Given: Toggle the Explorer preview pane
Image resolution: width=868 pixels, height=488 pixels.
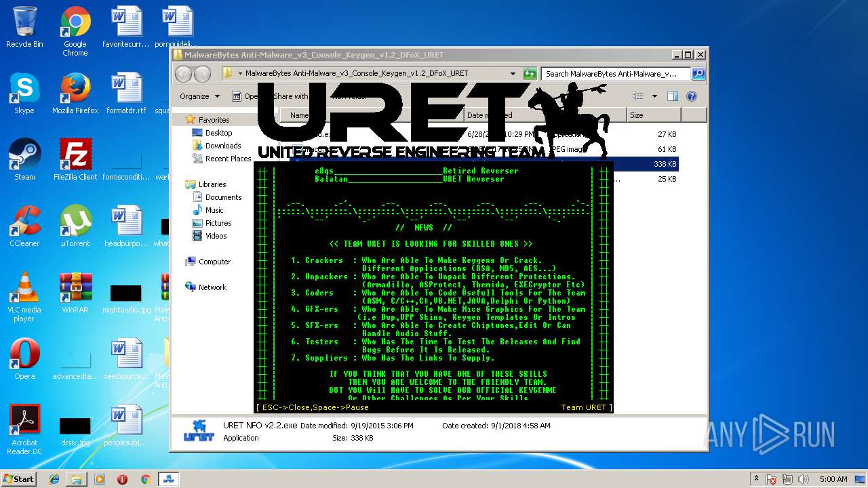Looking at the screenshot, I should (672, 96).
